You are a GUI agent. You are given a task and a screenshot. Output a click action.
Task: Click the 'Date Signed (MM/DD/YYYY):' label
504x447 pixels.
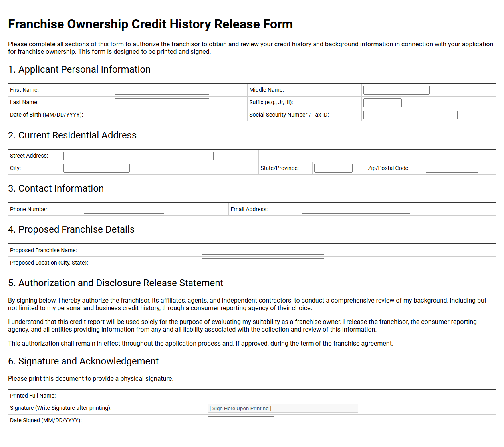click(x=46, y=421)
